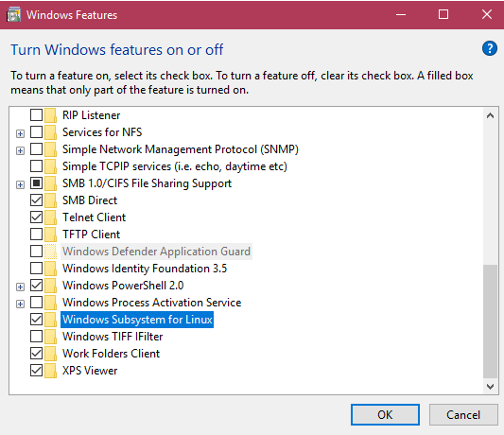Image resolution: width=504 pixels, height=435 pixels.
Task: Click the scrollbar up arrow
Action: tap(490, 115)
